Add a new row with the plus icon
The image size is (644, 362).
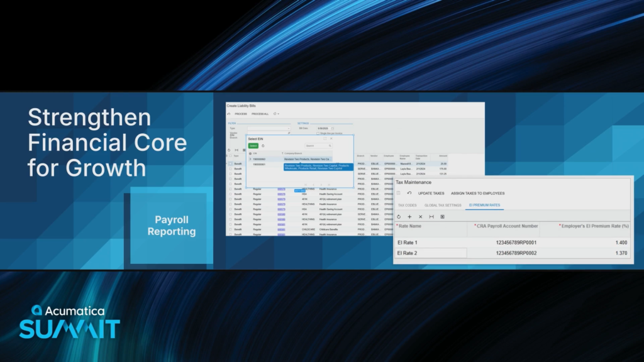point(409,216)
